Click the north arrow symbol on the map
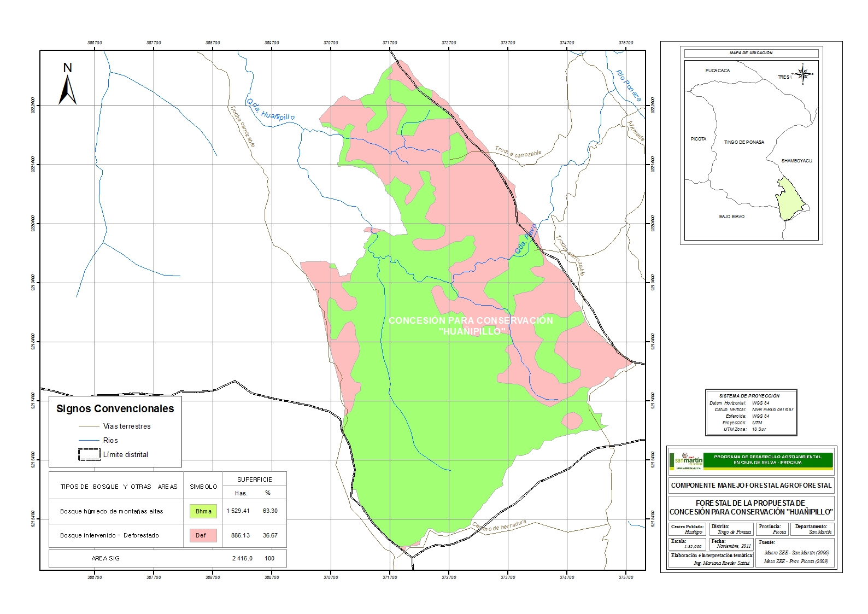The height and width of the screenshot is (614, 868). tap(67, 86)
